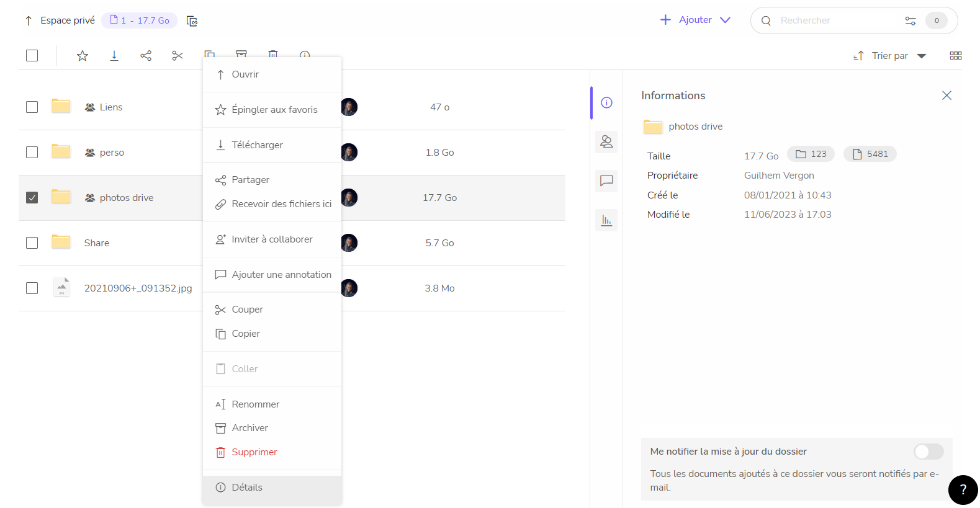Screen dimensions: 980x508
Task: Open file 20210906+_091352.jpg
Action: click(x=138, y=288)
